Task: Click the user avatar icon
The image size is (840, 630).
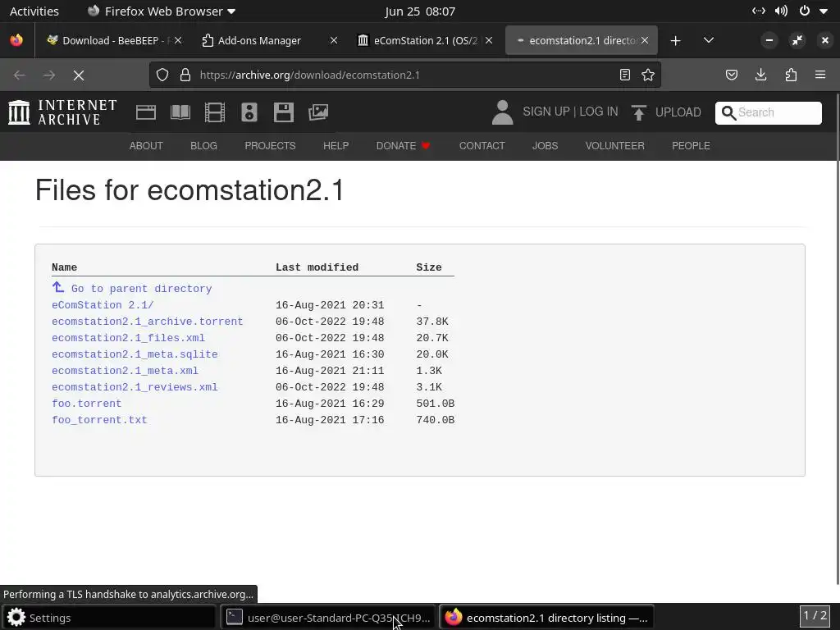Action: click(x=502, y=112)
